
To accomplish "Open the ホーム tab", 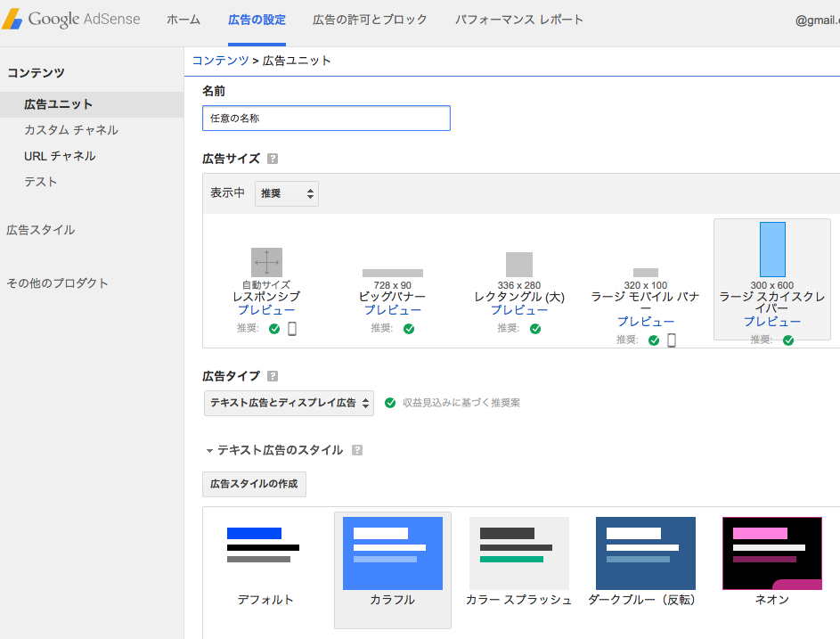I will pyautogui.click(x=183, y=20).
